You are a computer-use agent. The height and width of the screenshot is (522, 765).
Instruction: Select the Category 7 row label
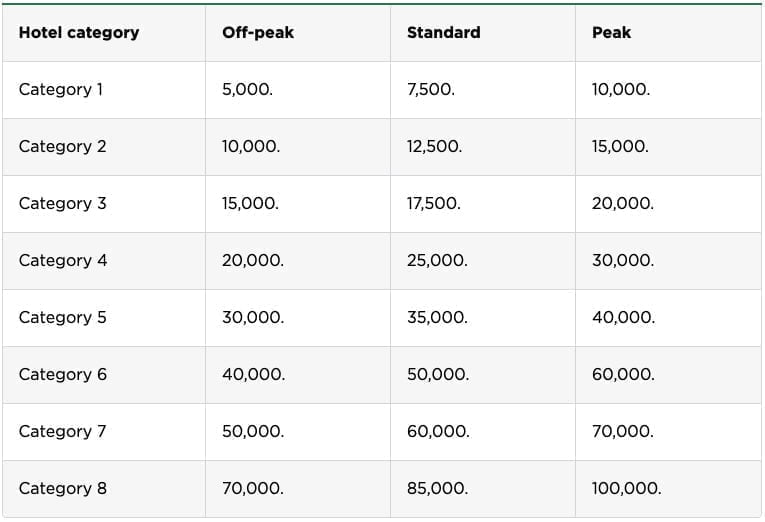coord(62,431)
